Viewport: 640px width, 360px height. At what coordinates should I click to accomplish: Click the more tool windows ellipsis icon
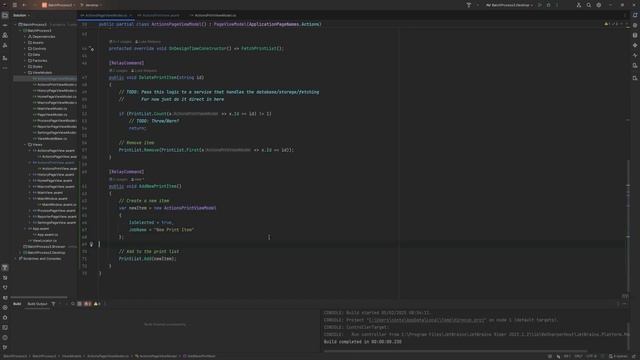5,68
